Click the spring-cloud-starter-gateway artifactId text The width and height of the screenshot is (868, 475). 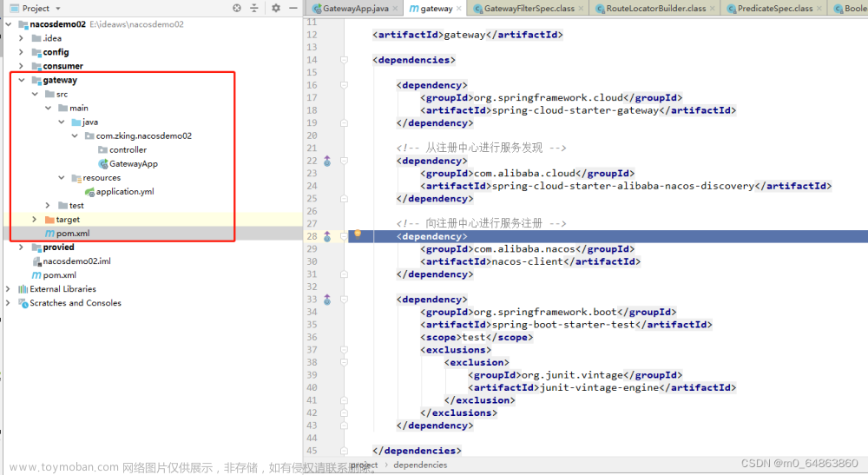(575, 110)
